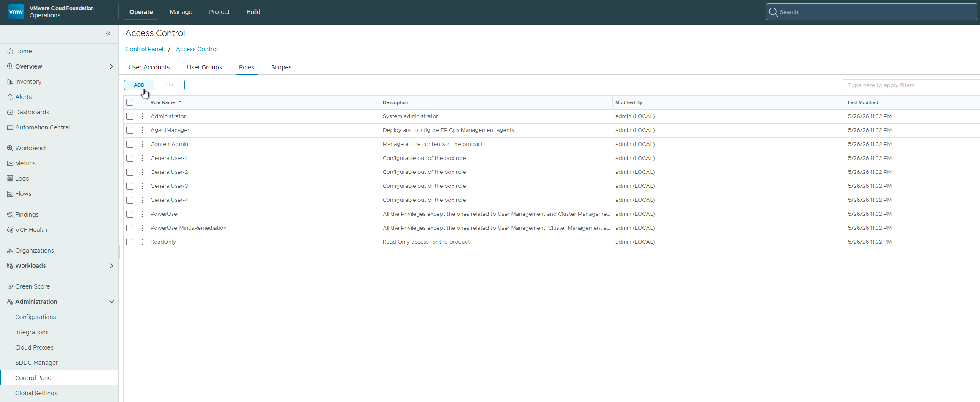Screen dimensions: 980x402
Task: Click the 'Type here to apply filters' field
Action: [x=910, y=85]
